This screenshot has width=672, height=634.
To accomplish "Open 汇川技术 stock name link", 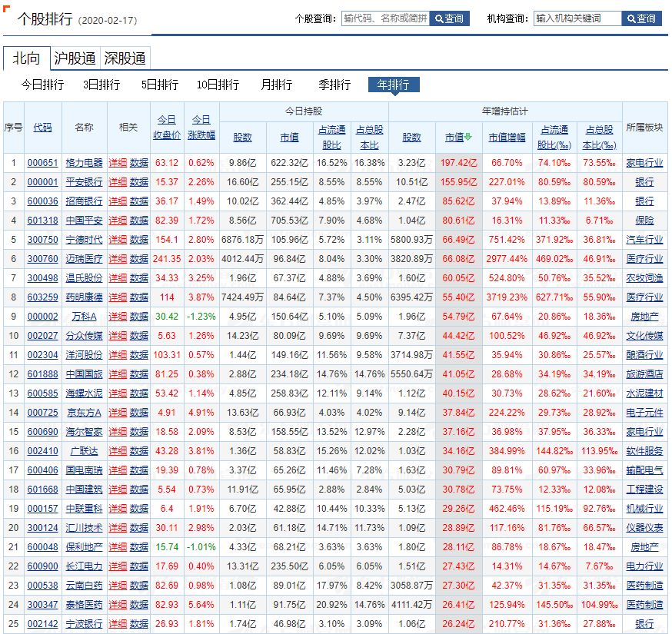I will pyautogui.click(x=84, y=528).
